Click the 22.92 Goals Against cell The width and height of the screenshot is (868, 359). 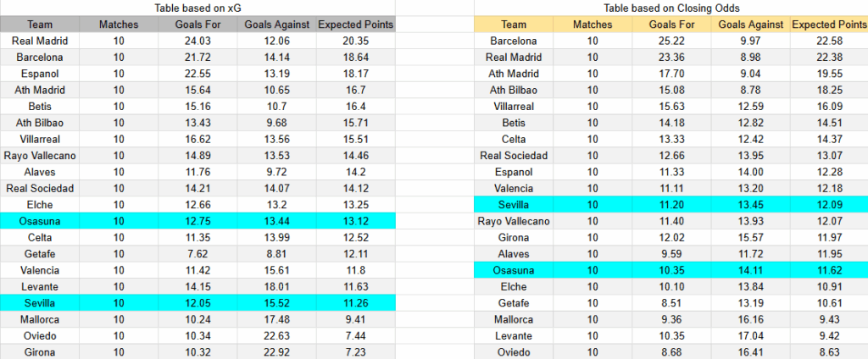click(276, 351)
